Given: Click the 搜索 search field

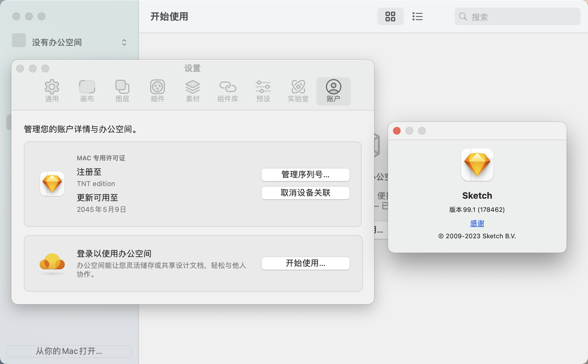Looking at the screenshot, I should tap(517, 16).
